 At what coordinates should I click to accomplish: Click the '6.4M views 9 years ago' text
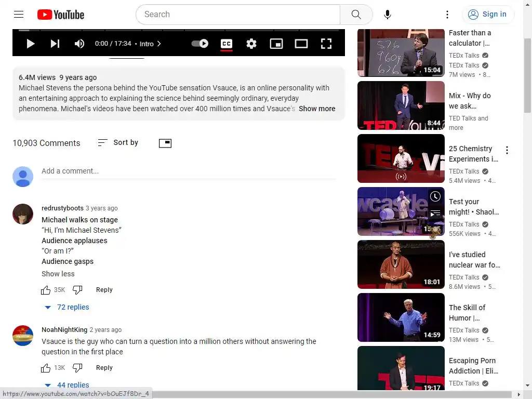[58, 77]
